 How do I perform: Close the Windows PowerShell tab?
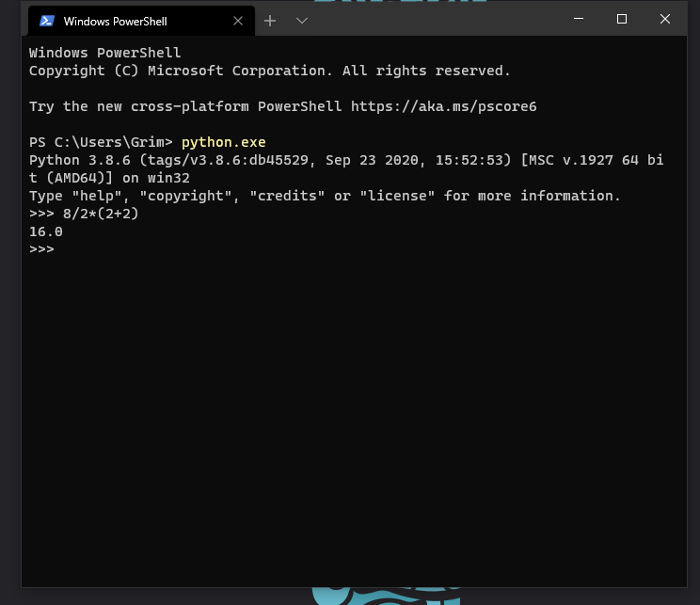pyautogui.click(x=238, y=21)
